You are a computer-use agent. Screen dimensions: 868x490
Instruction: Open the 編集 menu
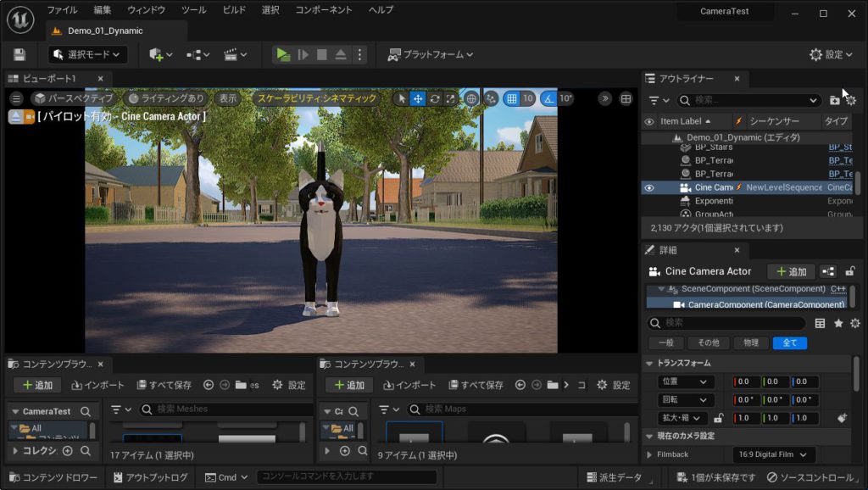click(102, 10)
